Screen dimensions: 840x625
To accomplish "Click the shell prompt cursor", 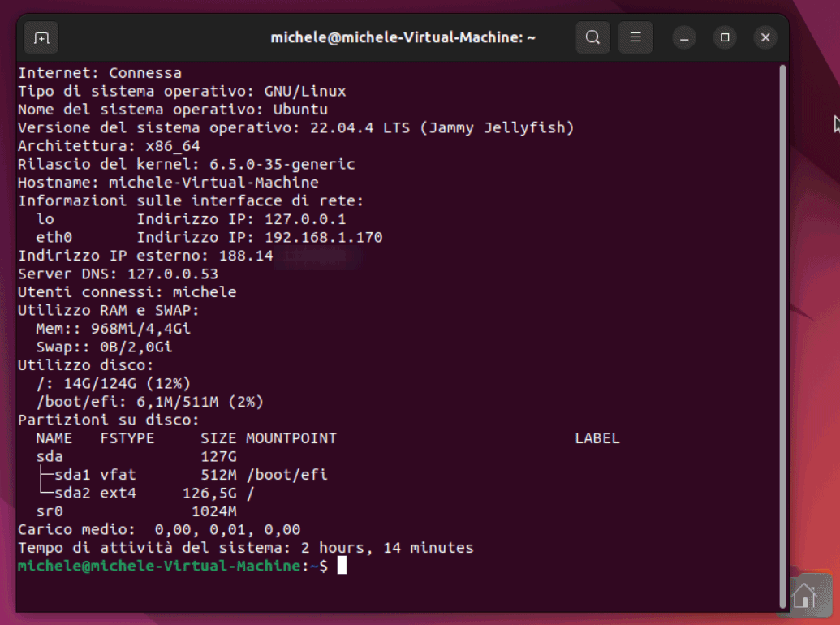I will point(342,566).
